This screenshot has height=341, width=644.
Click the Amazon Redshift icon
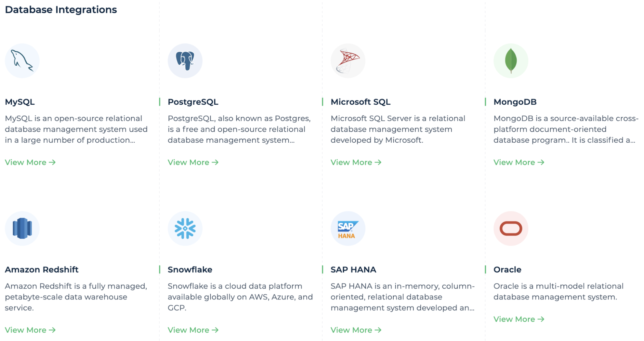tap(22, 228)
